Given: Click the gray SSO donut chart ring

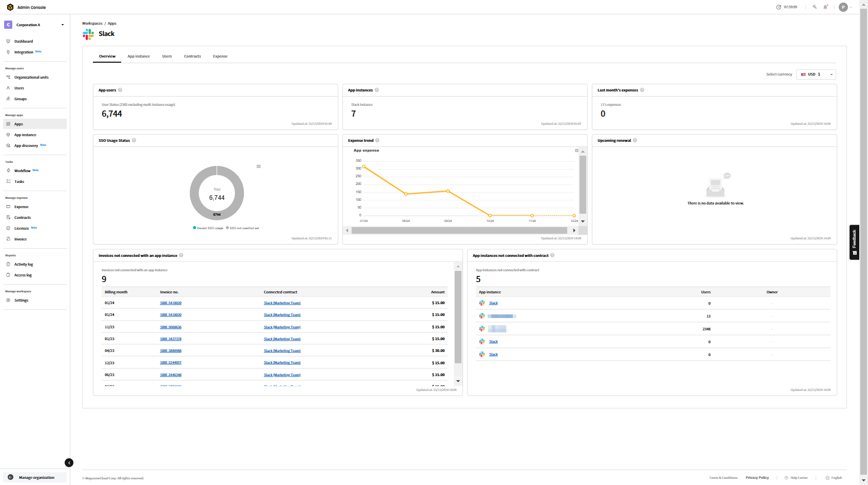Looking at the screenshot, I should 195,193.
